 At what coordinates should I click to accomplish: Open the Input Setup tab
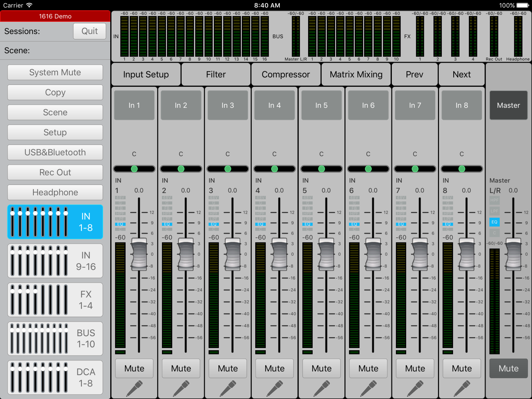pos(146,75)
